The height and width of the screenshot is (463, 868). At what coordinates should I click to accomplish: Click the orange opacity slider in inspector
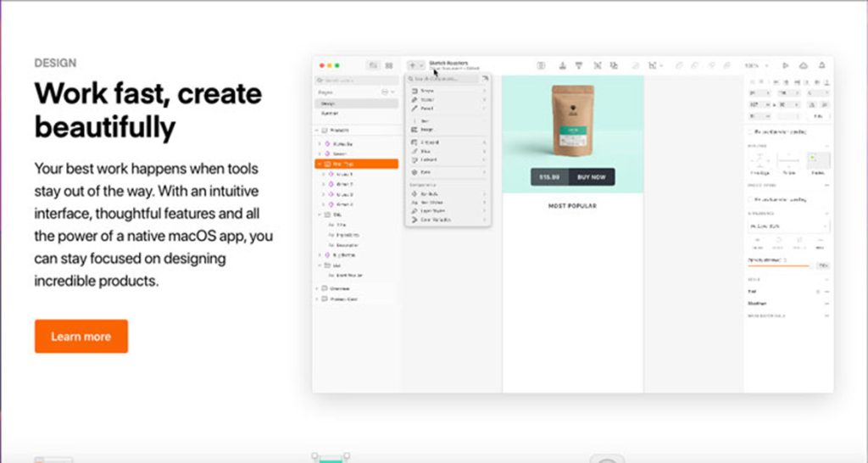click(779, 265)
